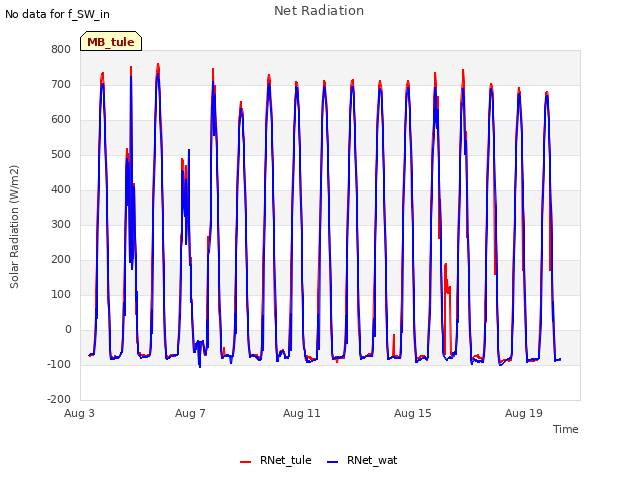Click the 100 y-axis tick label
This screenshot has width=640, height=480.
(61, 295)
